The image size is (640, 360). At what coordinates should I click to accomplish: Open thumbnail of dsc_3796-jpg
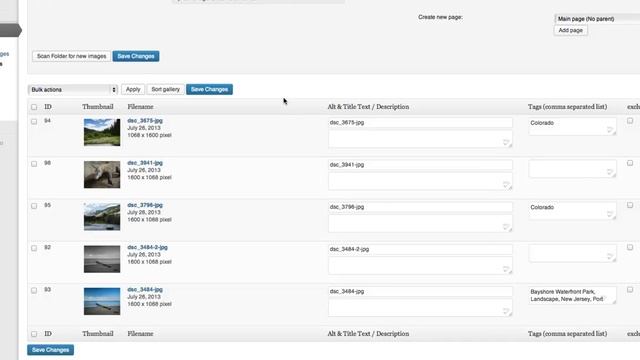(102, 217)
